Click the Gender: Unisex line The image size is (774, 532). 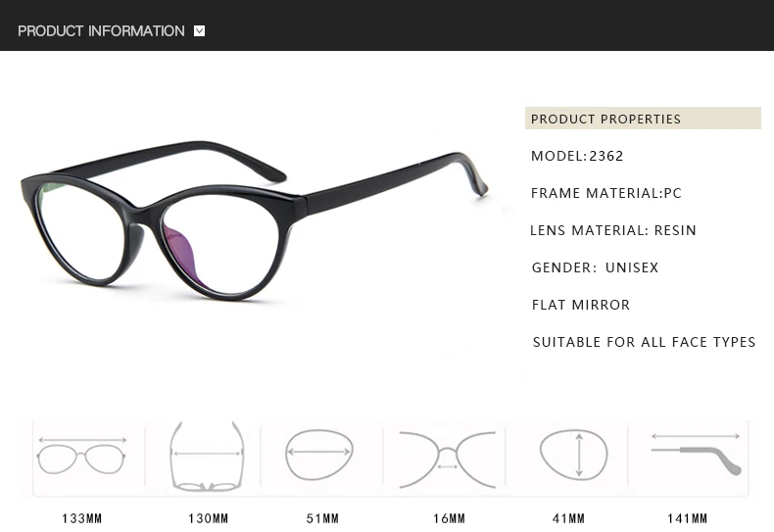click(596, 267)
